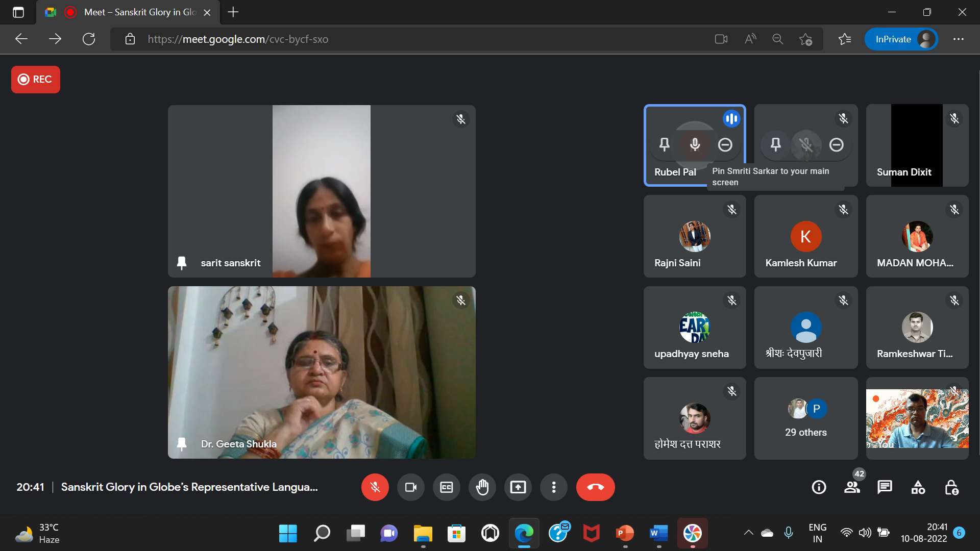Click the 29 others tile
980x551 pixels.
[x=805, y=418]
